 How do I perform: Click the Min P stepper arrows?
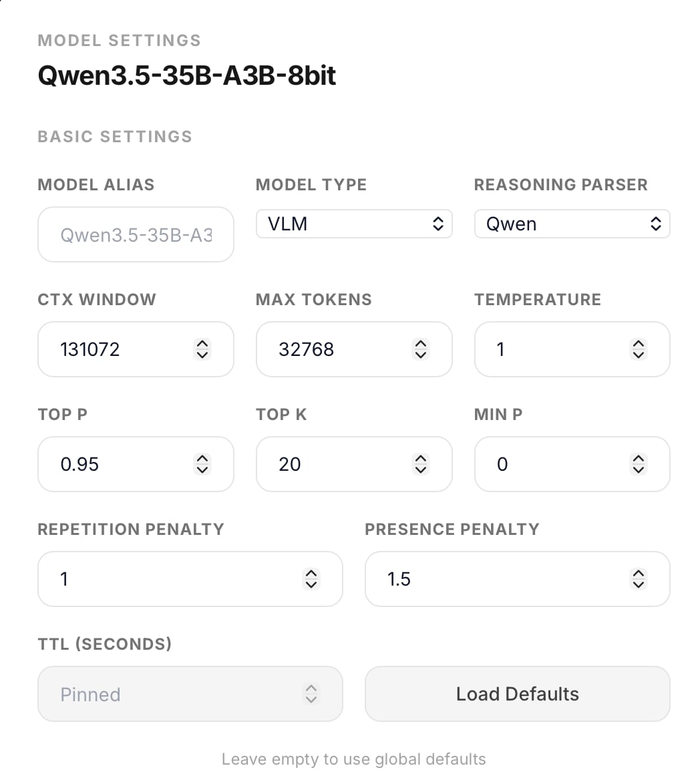(x=639, y=464)
